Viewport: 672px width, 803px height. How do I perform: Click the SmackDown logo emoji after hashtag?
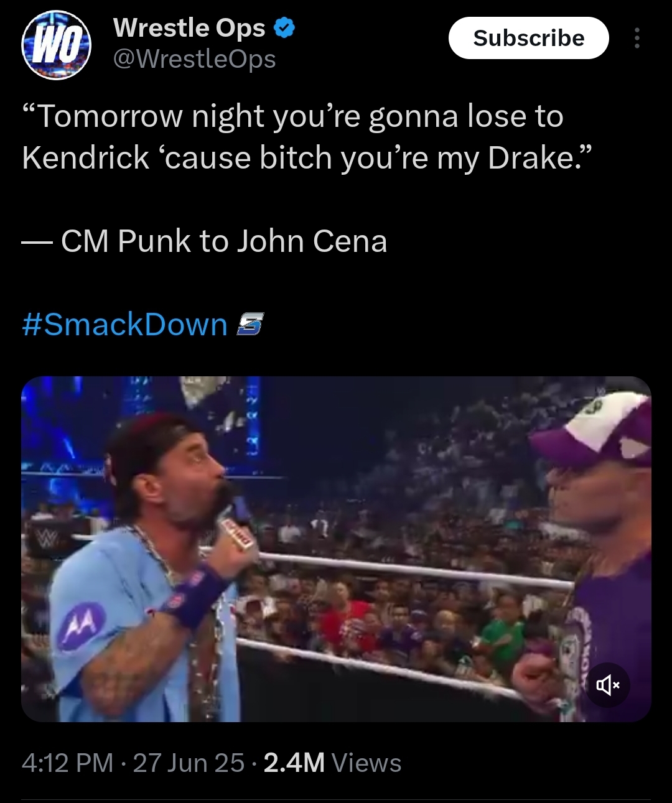tap(250, 325)
